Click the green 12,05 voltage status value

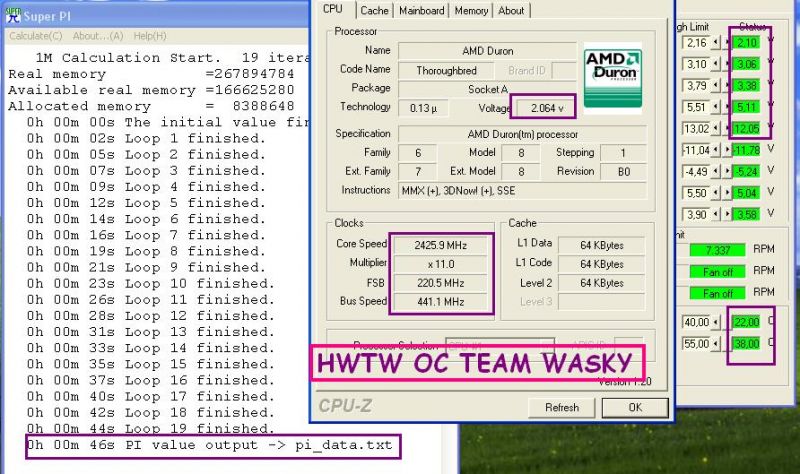(746, 129)
